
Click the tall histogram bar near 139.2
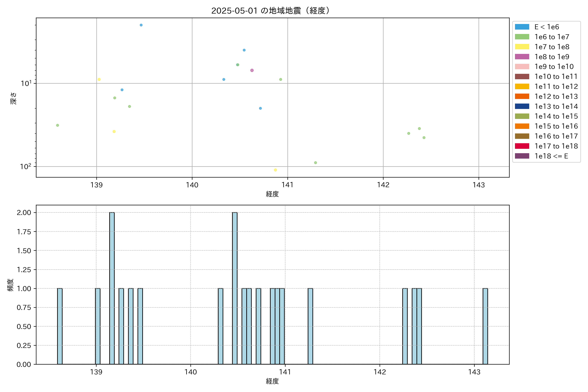click(112, 288)
